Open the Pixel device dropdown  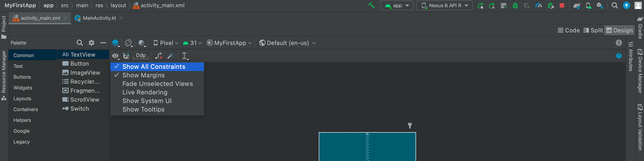(x=166, y=43)
